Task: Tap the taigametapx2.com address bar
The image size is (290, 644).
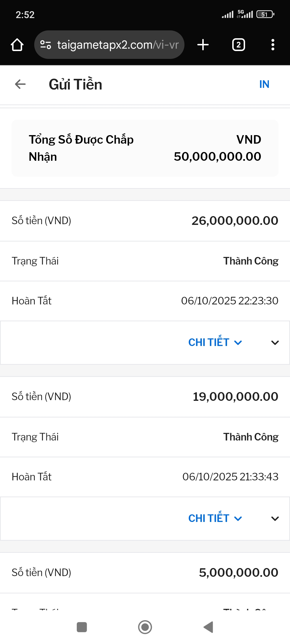Action: tap(118, 45)
